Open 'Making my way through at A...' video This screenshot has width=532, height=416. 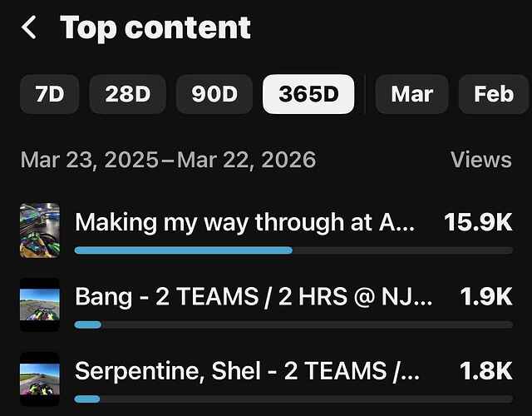pos(244,222)
